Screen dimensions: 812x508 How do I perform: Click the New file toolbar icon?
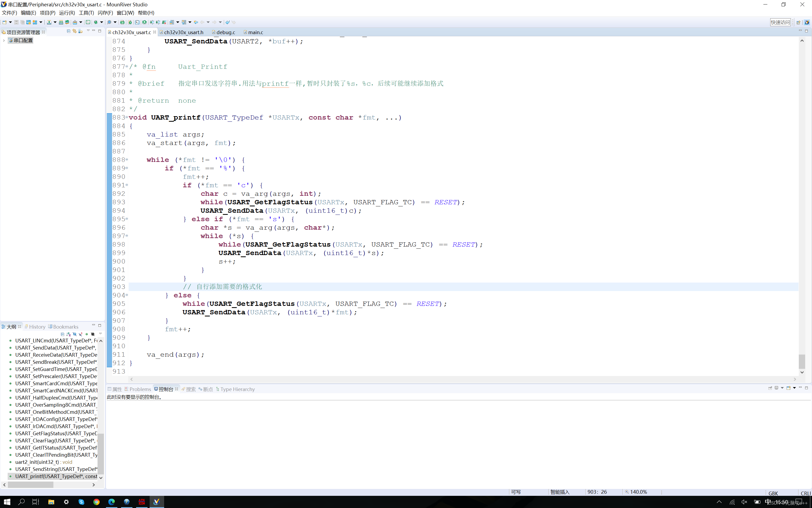(4, 22)
